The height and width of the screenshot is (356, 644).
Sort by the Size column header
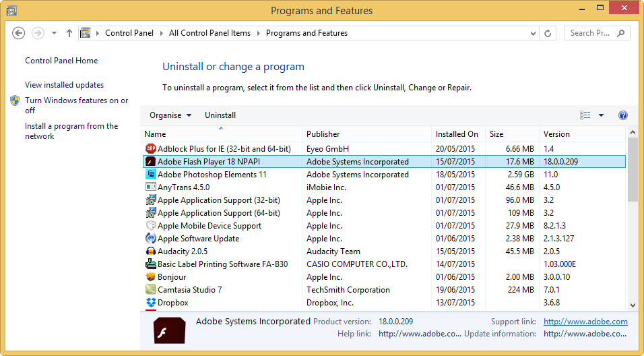point(512,134)
